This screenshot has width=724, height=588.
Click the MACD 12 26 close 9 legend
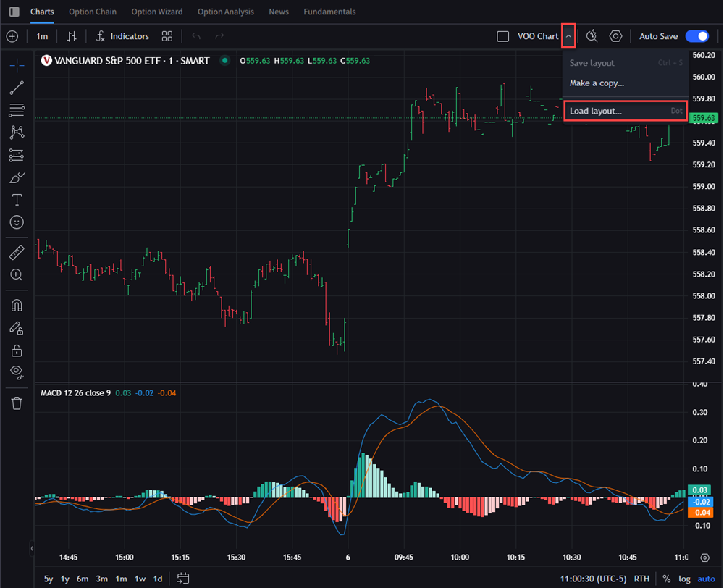coord(76,393)
